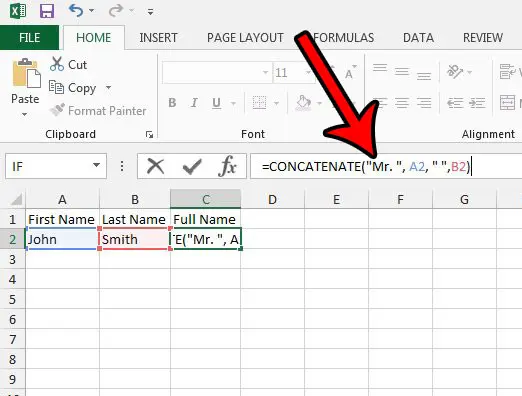Select column G header
The image size is (522, 396).
(464, 199)
